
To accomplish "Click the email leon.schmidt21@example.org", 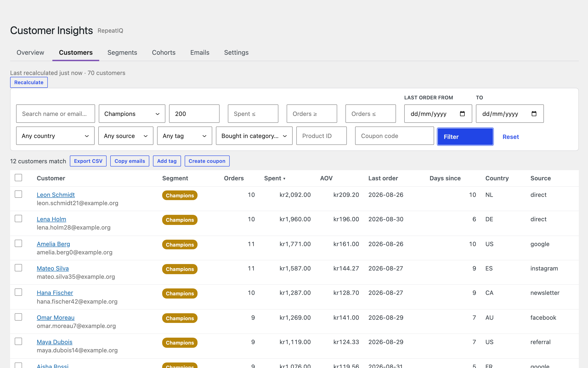I will click(x=77, y=203).
